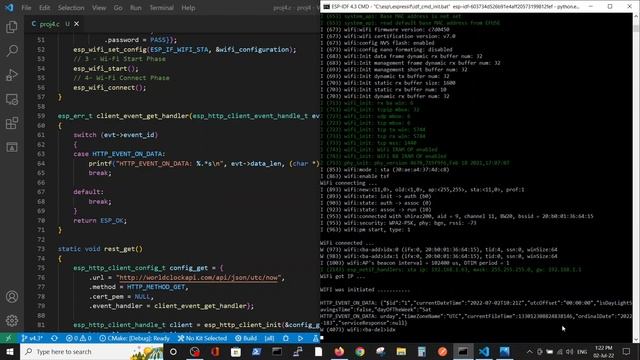This screenshot has width=640, height=360.
Task: Click the Build button in status bar
Action: click(x=246, y=338)
